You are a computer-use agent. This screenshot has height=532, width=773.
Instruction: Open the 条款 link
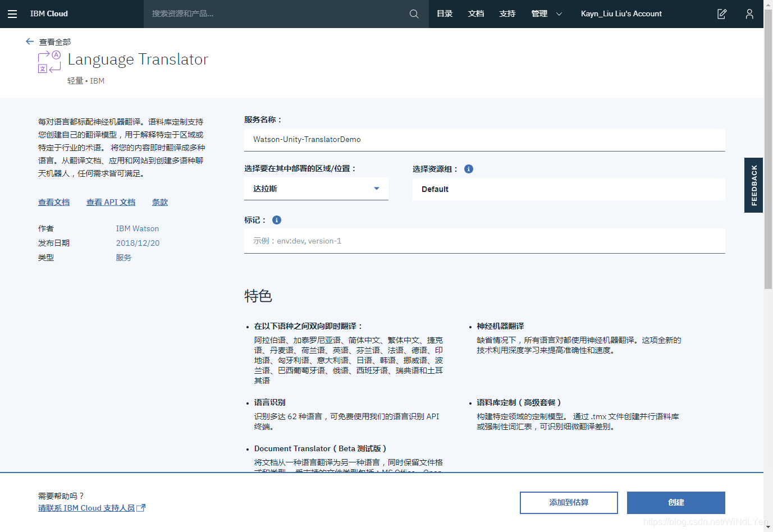tap(160, 203)
